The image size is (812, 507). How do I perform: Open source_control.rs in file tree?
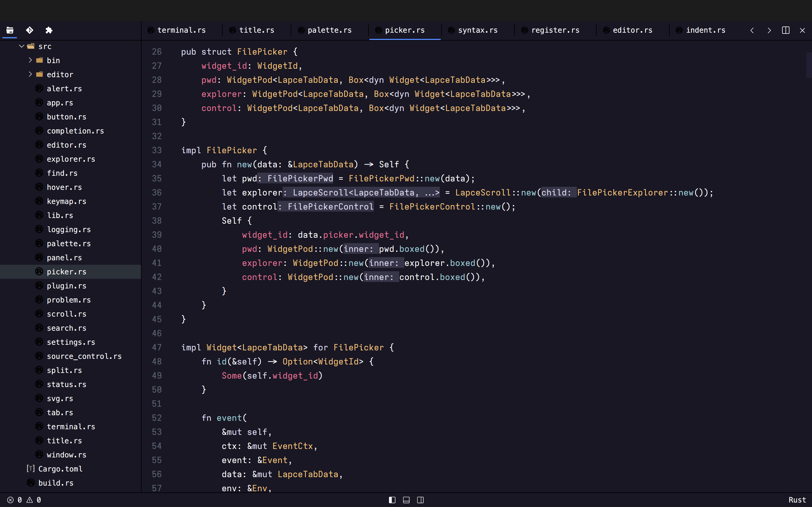click(84, 356)
